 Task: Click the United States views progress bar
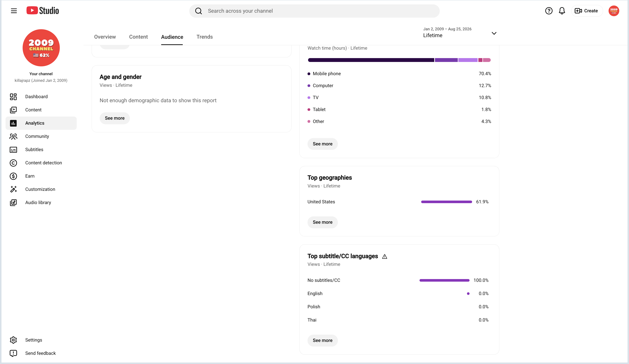click(x=447, y=202)
